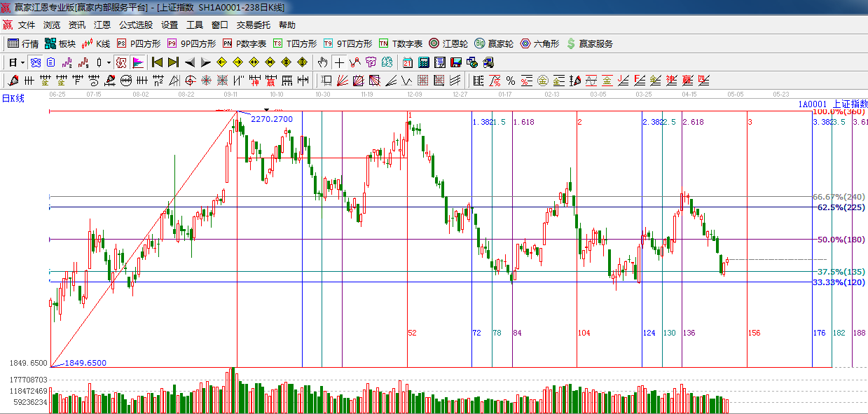Screen dimensions: 868x414
Task: Open the 交易委托 menu
Action: pyautogui.click(x=253, y=25)
